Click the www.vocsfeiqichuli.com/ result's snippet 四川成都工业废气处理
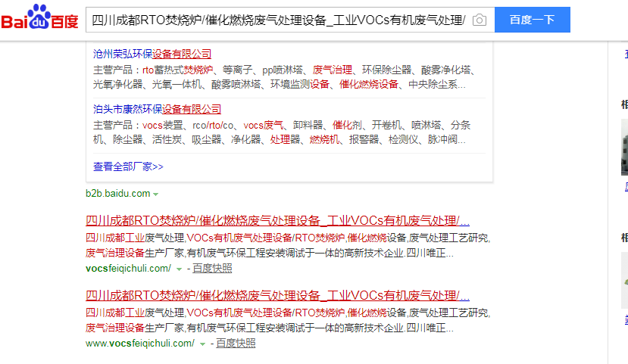 pos(288,320)
